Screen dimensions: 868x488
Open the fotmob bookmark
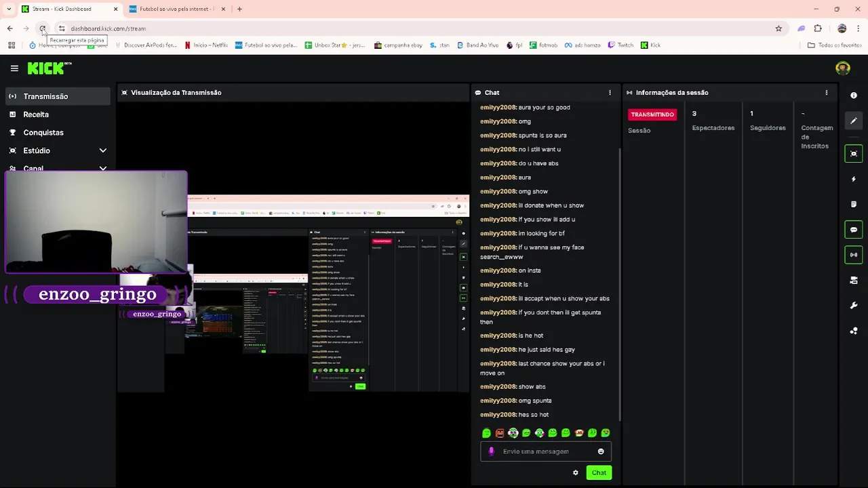pyautogui.click(x=543, y=45)
